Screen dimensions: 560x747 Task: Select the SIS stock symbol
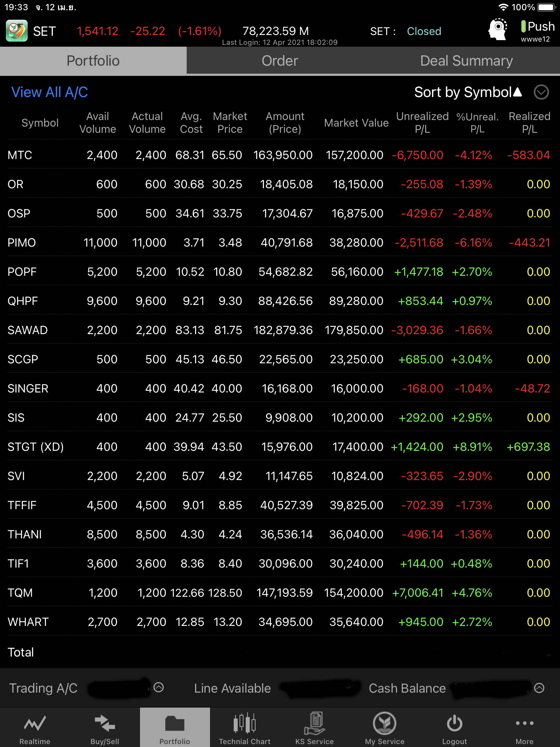pyautogui.click(x=16, y=418)
